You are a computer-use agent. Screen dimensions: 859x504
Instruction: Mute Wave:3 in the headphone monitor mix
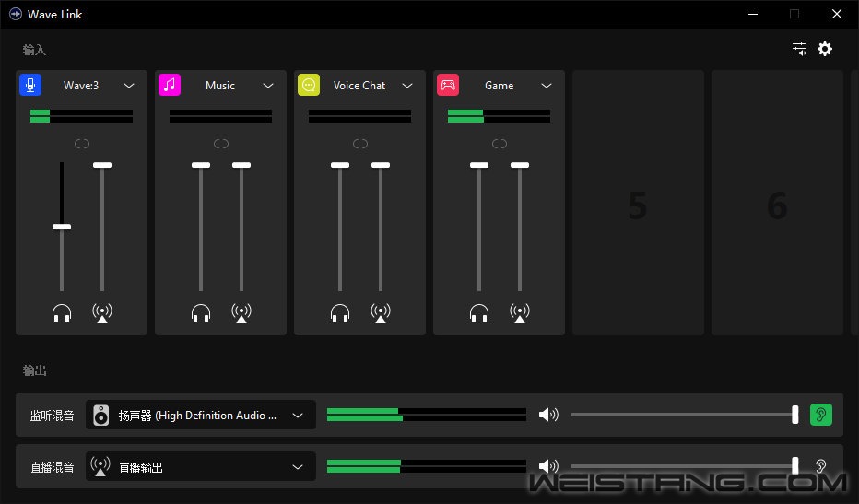(x=62, y=313)
